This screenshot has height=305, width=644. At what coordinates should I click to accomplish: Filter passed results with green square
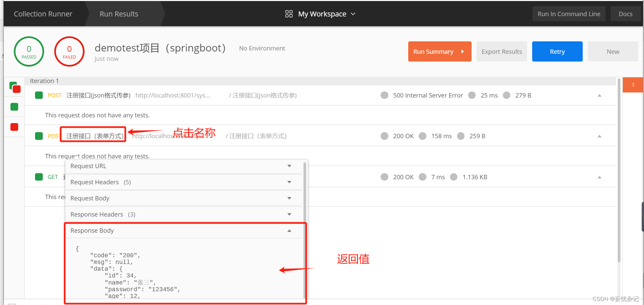tap(14, 107)
